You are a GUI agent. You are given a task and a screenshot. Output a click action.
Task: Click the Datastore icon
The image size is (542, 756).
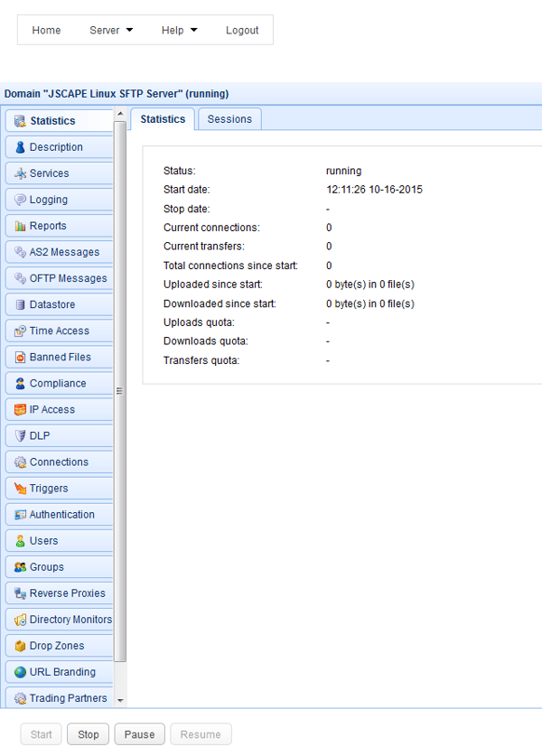(20, 305)
